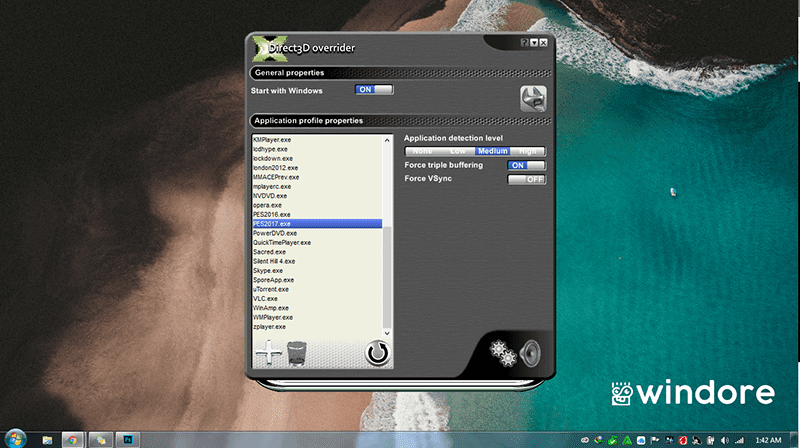Select PowerDVD.exe profile
The height and width of the screenshot is (448, 800).
(317, 233)
